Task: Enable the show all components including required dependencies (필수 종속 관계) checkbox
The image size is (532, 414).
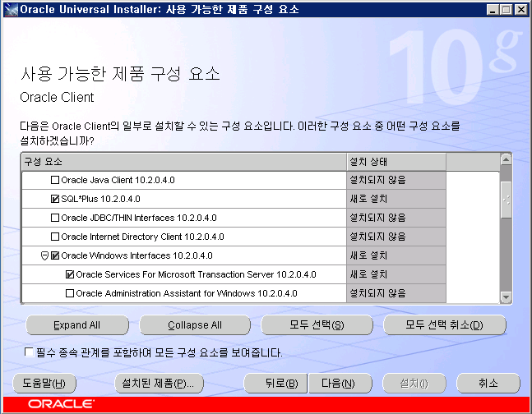Action: [29, 352]
